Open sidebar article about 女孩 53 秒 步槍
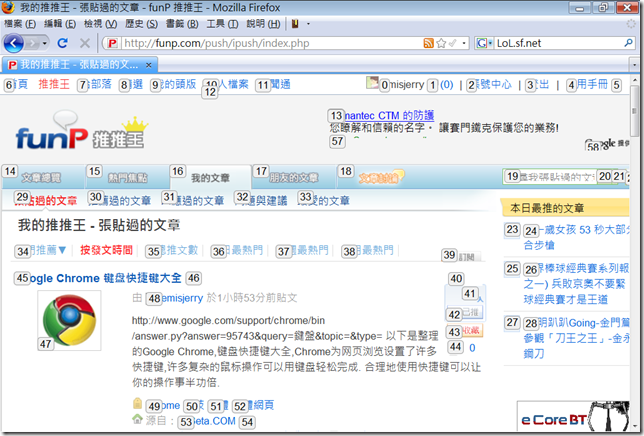The height and width of the screenshot is (436, 644). [x=576, y=237]
